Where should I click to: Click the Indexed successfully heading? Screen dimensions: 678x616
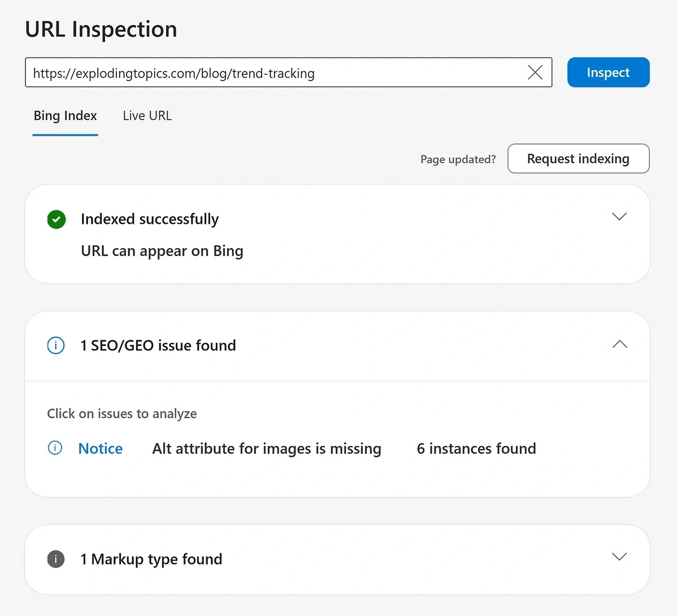pos(150,219)
